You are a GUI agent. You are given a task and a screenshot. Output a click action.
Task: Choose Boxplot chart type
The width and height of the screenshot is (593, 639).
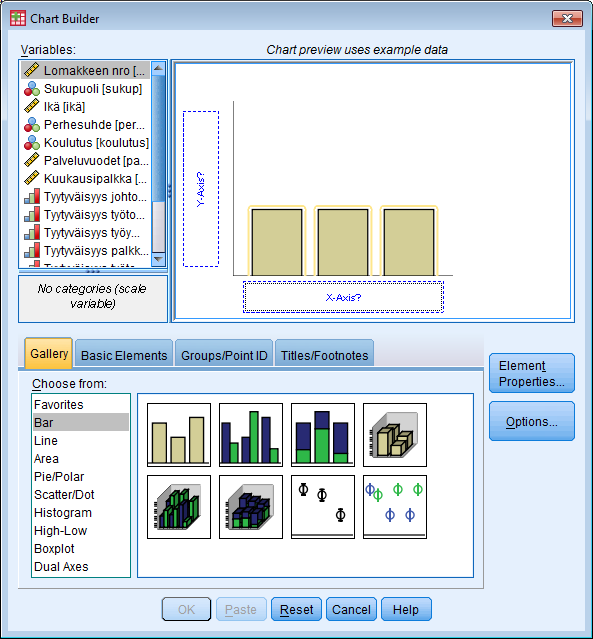pyautogui.click(x=81, y=549)
